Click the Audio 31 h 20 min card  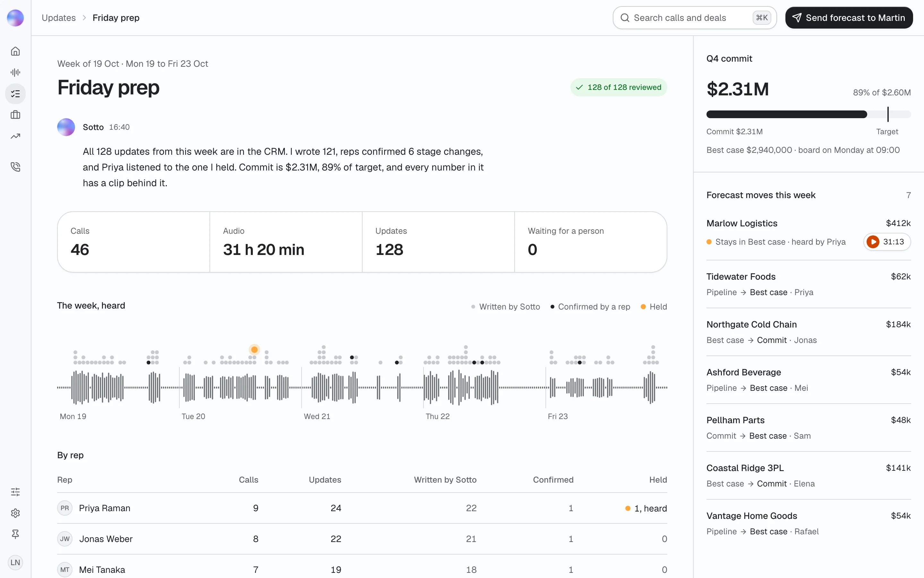pos(286,242)
